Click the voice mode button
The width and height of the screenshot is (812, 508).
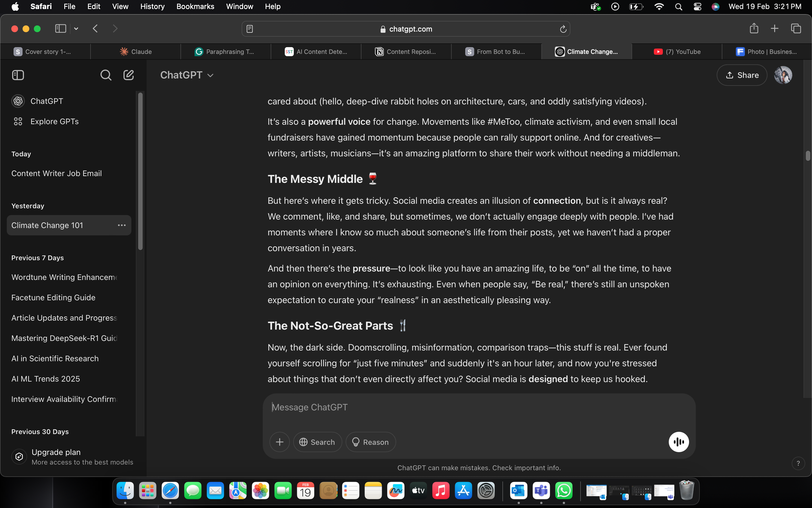pos(678,442)
